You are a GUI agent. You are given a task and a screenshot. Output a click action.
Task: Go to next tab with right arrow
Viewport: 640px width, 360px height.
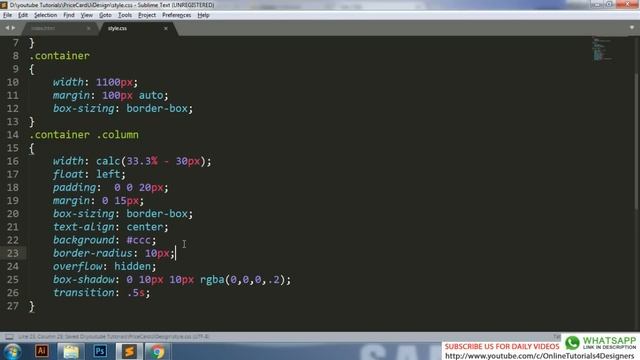point(13,28)
